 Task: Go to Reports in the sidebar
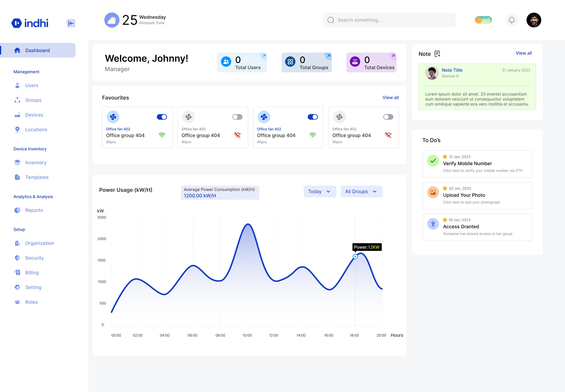click(34, 210)
